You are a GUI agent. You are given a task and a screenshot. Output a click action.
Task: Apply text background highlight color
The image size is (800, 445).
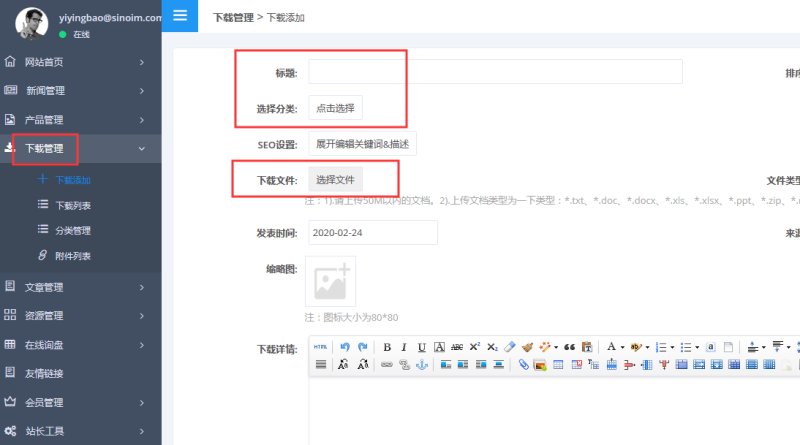point(636,347)
